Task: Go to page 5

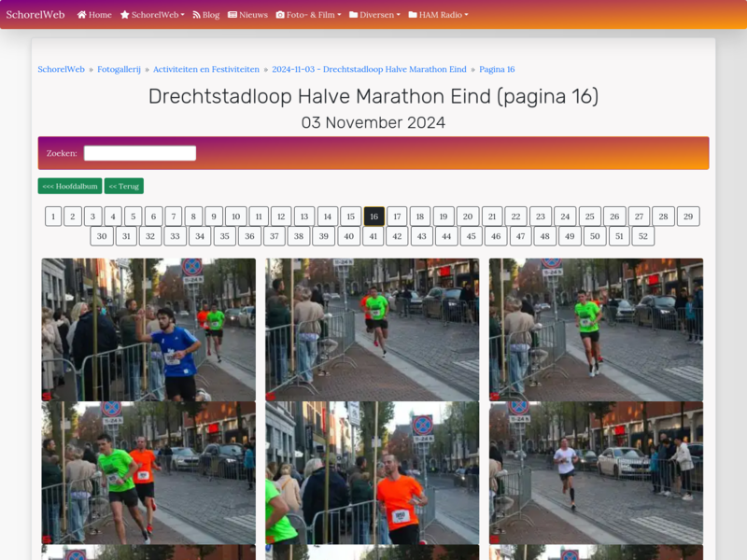Action: click(x=134, y=217)
